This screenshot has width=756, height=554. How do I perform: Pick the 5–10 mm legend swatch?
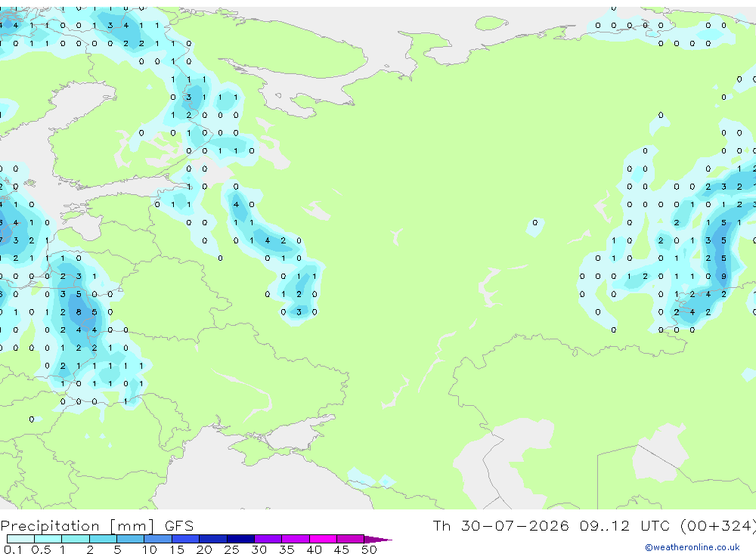tap(130, 539)
